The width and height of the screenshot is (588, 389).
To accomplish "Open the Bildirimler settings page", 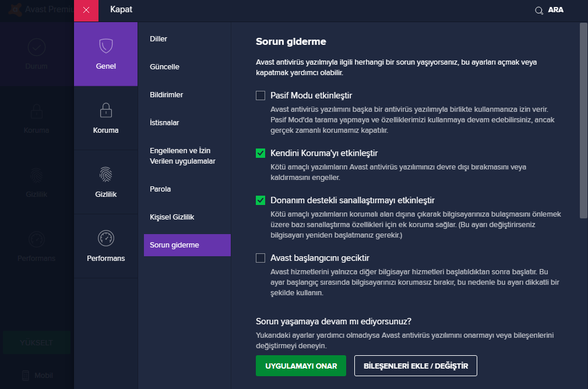I will [167, 95].
